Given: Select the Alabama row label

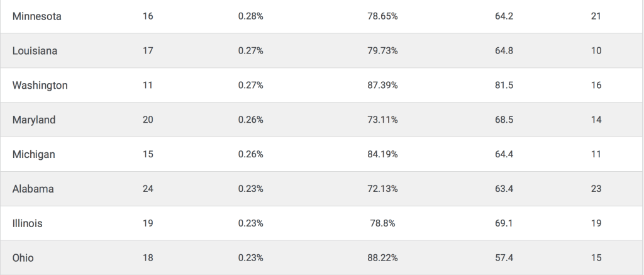Looking at the screenshot, I should [33, 189].
